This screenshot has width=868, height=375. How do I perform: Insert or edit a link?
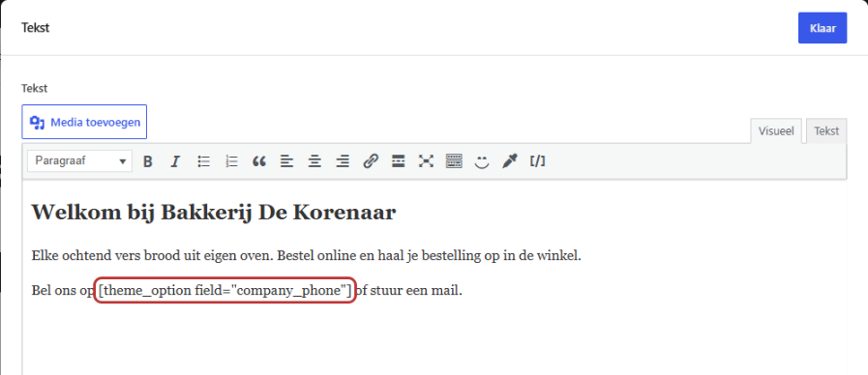click(x=371, y=161)
